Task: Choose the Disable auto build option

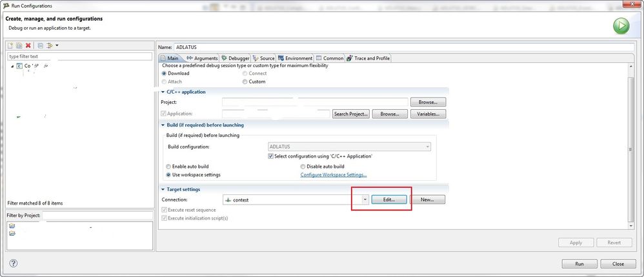Action: pyautogui.click(x=303, y=167)
